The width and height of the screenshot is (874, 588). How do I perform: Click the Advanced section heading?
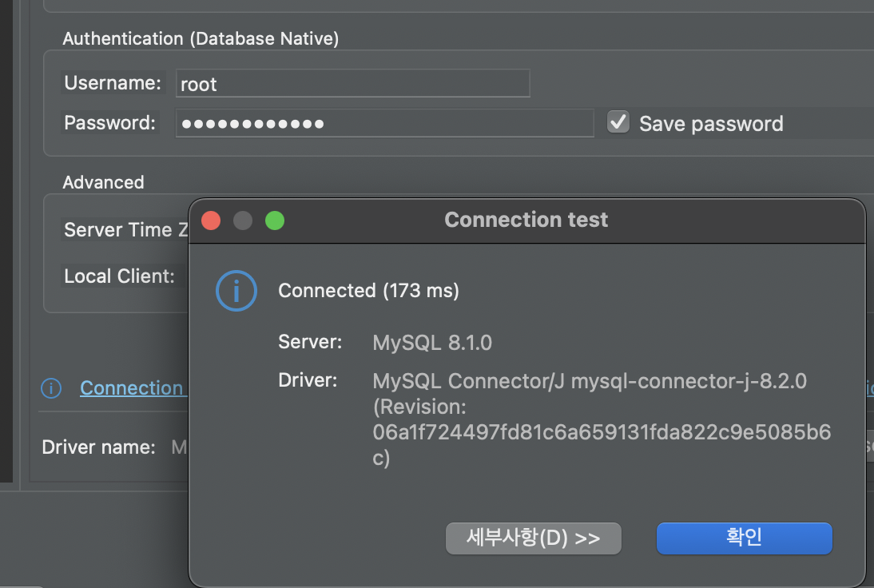(103, 182)
